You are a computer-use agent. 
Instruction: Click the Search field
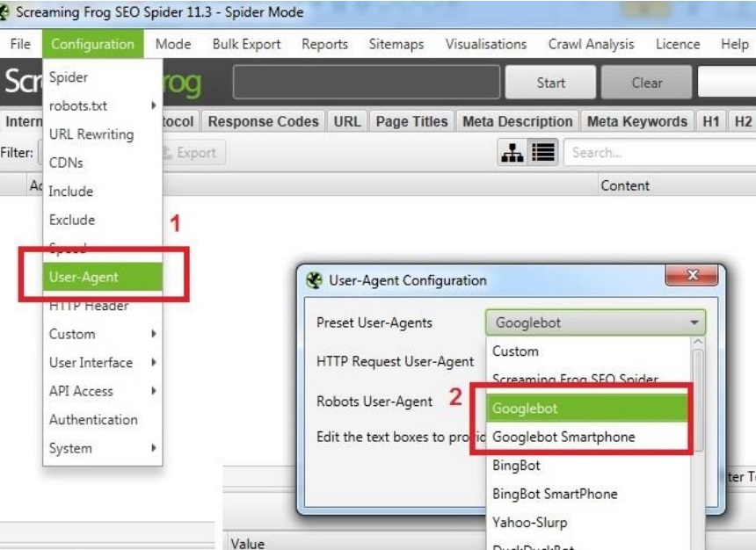659,153
